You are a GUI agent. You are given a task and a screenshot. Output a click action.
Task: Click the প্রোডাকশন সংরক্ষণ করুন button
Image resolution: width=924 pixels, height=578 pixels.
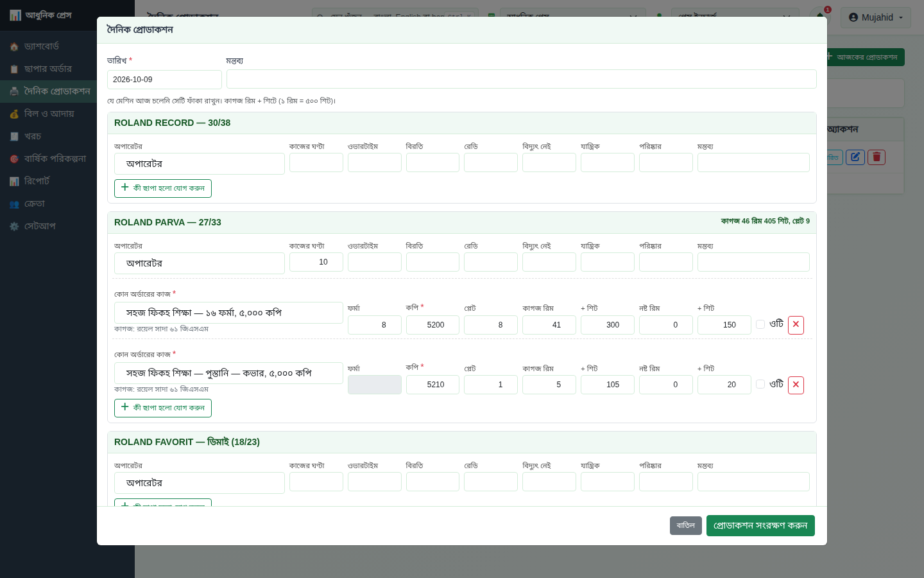tap(760, 525)
